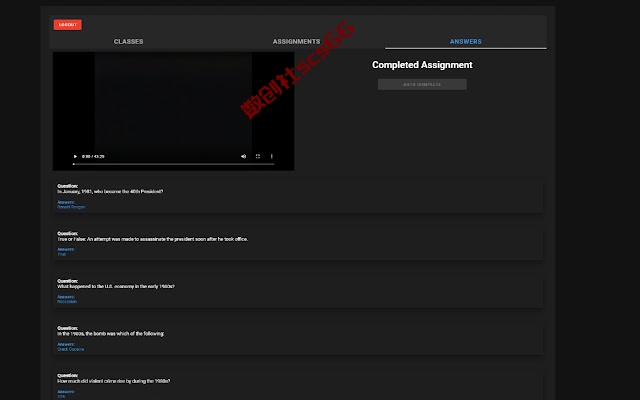Click the Ronald Reagan answer text
640x400 pixels.
(x=71, y=207)
